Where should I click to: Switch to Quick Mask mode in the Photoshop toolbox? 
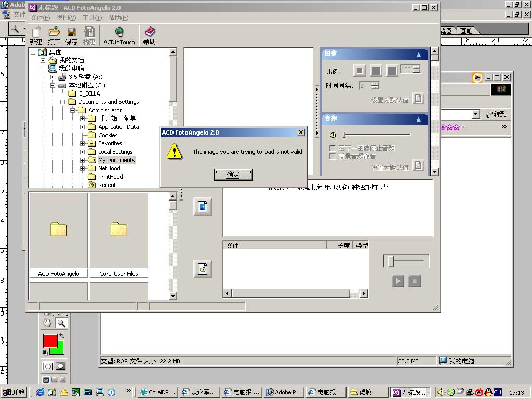(x=60, y=366)
